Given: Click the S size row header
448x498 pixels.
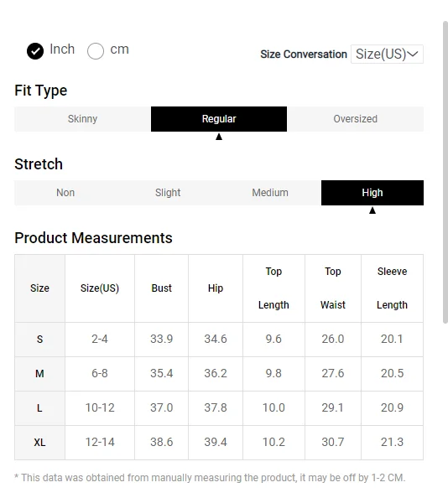Looking at the screenshot, I should pos(39,340).
